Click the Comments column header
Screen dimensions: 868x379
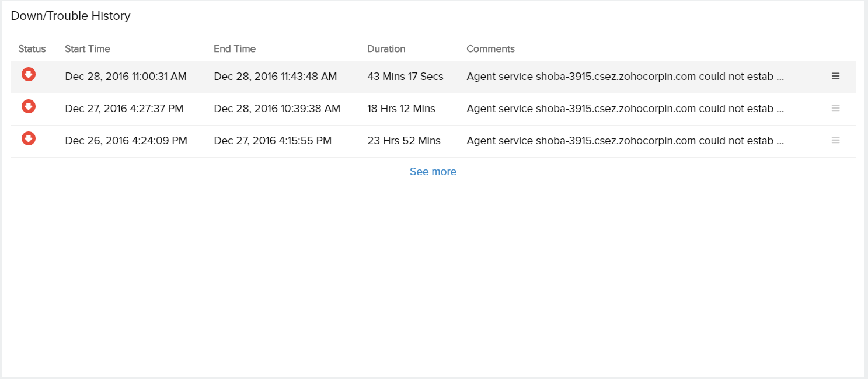(490, 49)
